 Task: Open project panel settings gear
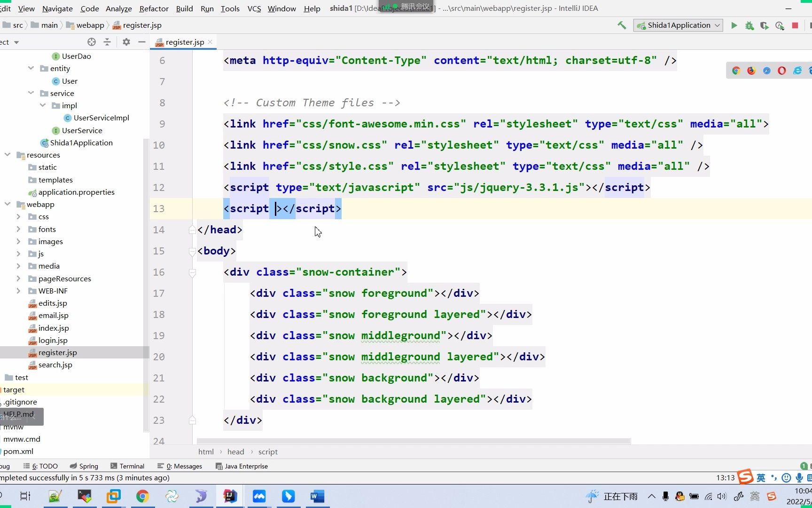coord(126,42)
